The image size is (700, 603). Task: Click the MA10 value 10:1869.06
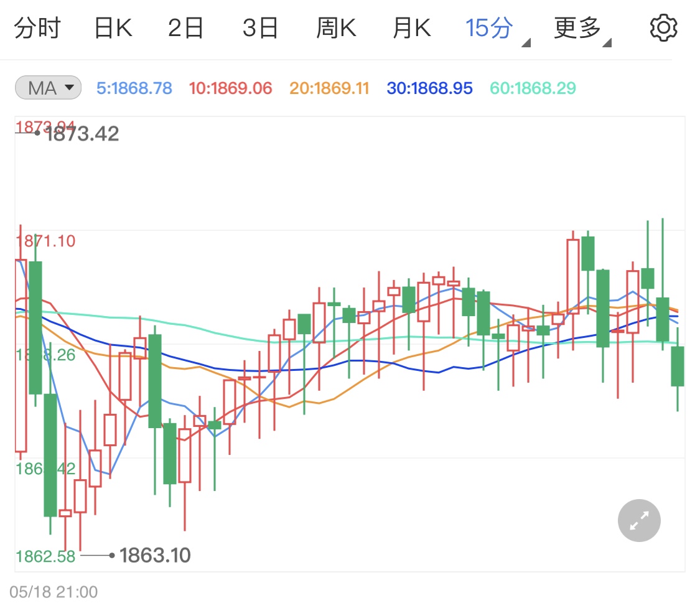[x=230, y=88]
